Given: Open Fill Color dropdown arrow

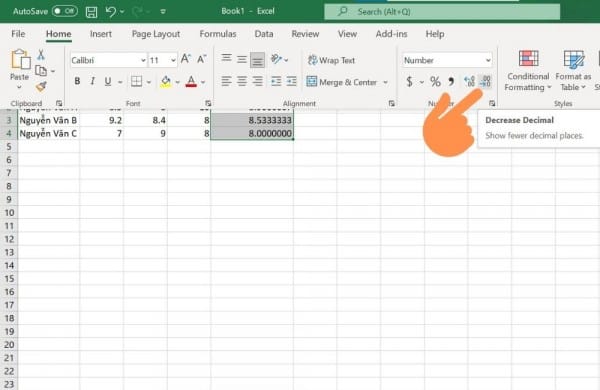Looking at the screenshot, I should click(x=178, y=82).
